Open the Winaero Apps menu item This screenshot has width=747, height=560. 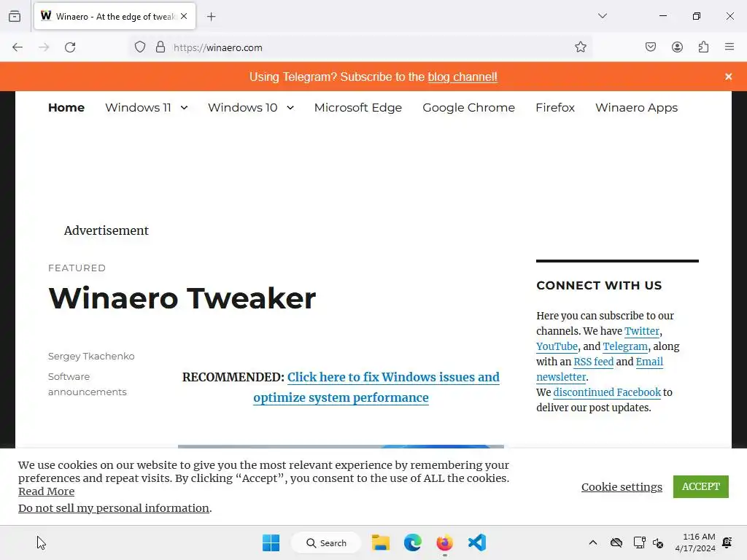tap(636, 108)
